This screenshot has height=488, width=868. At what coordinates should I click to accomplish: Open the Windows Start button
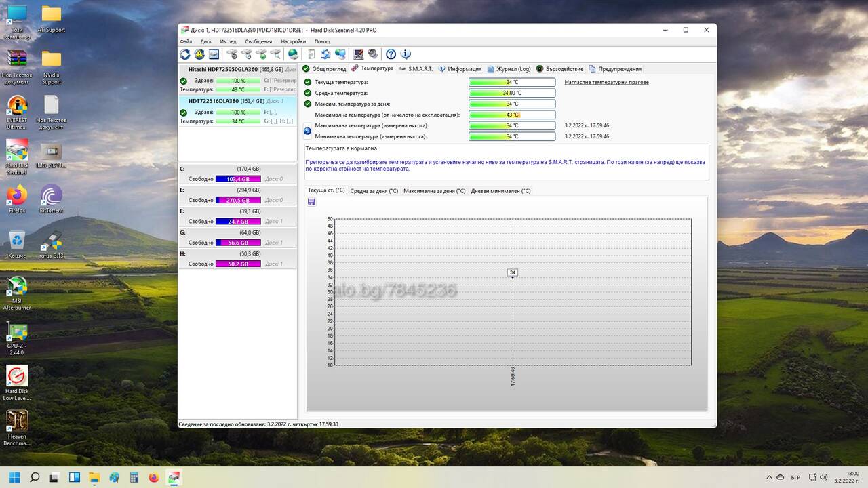click(15, 477)
